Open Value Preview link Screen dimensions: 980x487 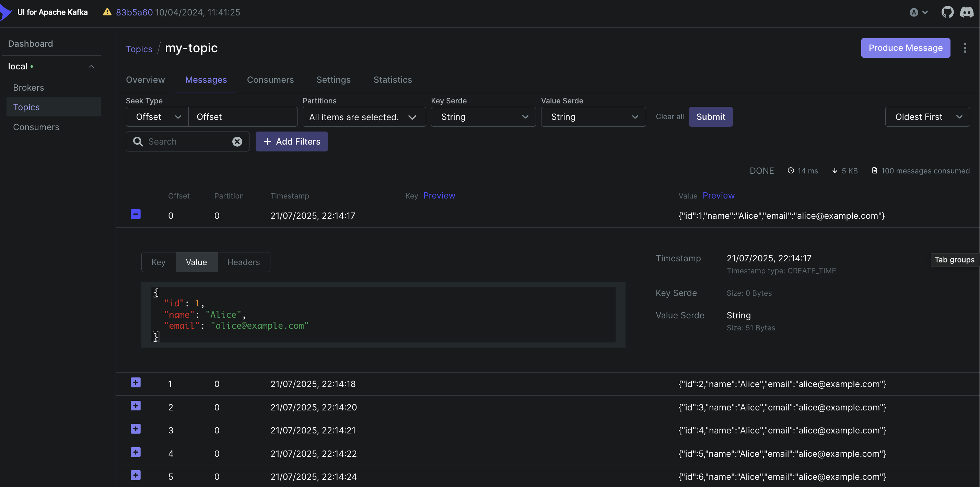coord(718,196)
